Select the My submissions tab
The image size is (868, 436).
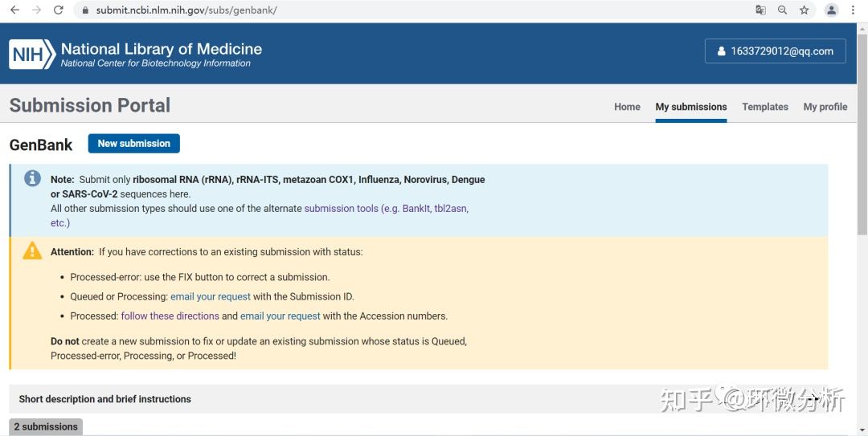(691, 107)
